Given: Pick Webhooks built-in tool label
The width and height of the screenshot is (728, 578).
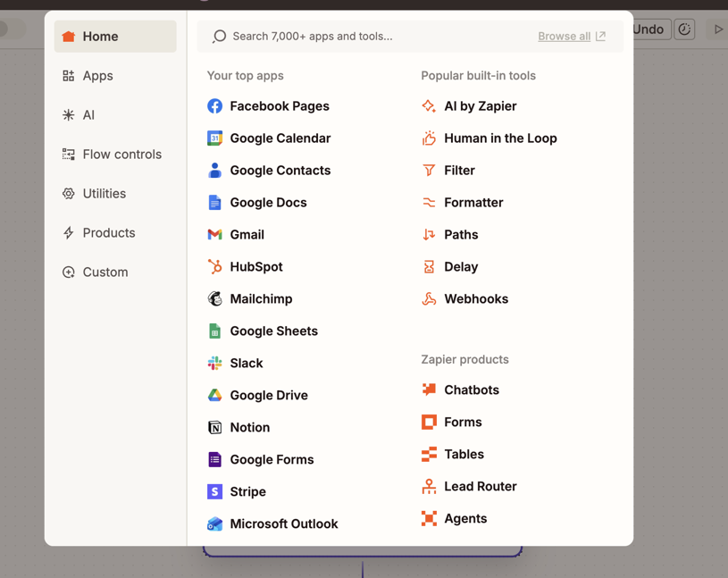Looking at the screenshot, I should coord(476,298).
